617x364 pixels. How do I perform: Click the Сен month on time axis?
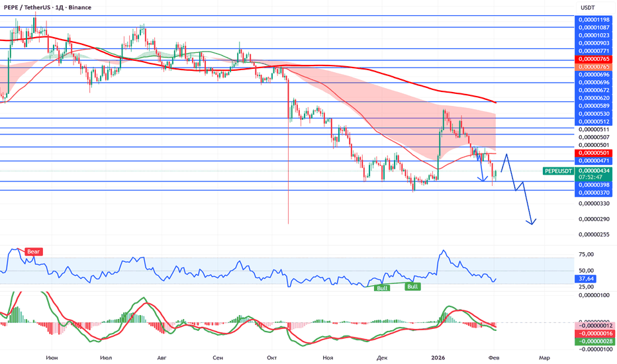[x=218, y=357]
